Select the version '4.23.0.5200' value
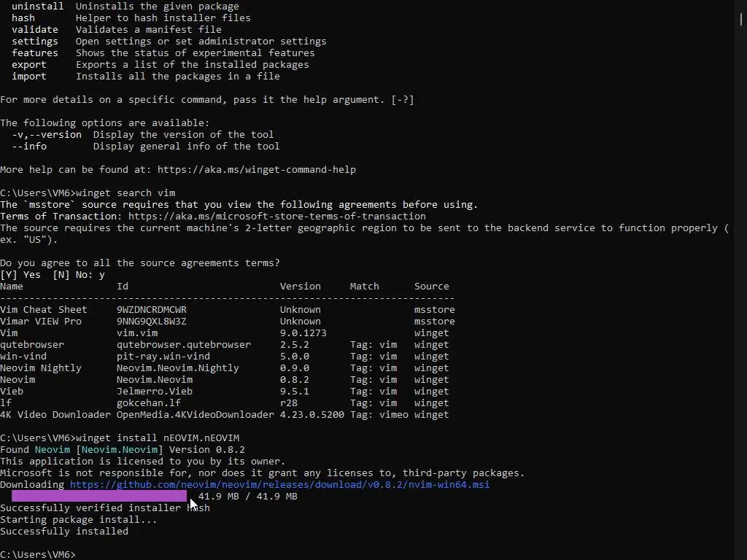This screenshot has width=747, height=560. [x=312, y=414]
